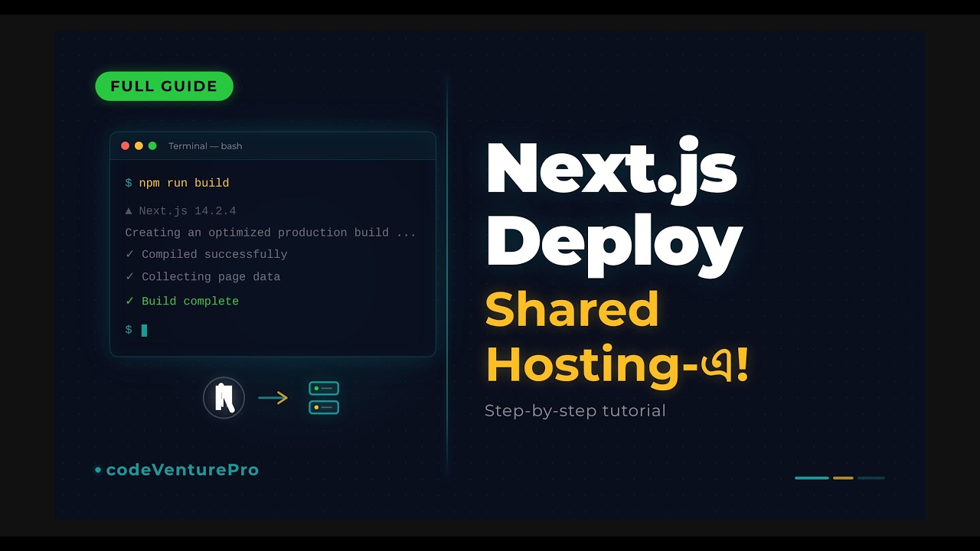
Task: Click the 'Collecting page data' line
Action: point(203,276)
